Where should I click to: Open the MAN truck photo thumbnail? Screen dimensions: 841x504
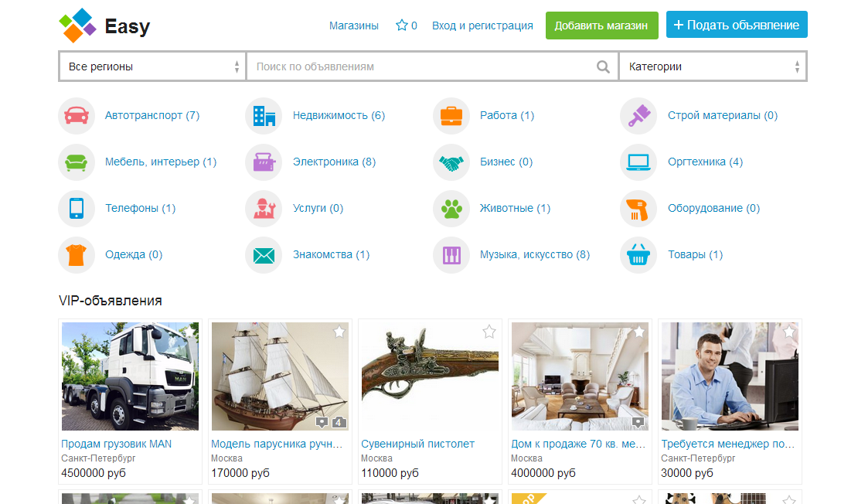coord(130,376)
